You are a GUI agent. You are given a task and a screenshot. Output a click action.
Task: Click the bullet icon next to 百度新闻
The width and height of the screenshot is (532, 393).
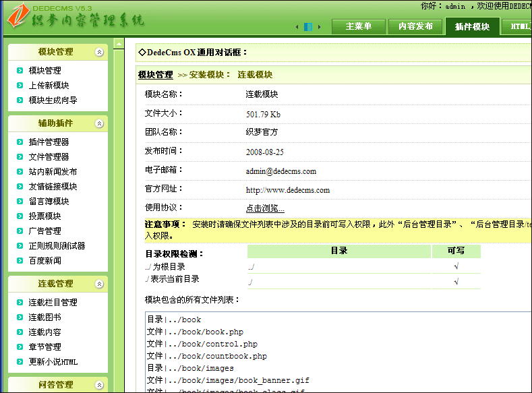(x=20, y=261)
